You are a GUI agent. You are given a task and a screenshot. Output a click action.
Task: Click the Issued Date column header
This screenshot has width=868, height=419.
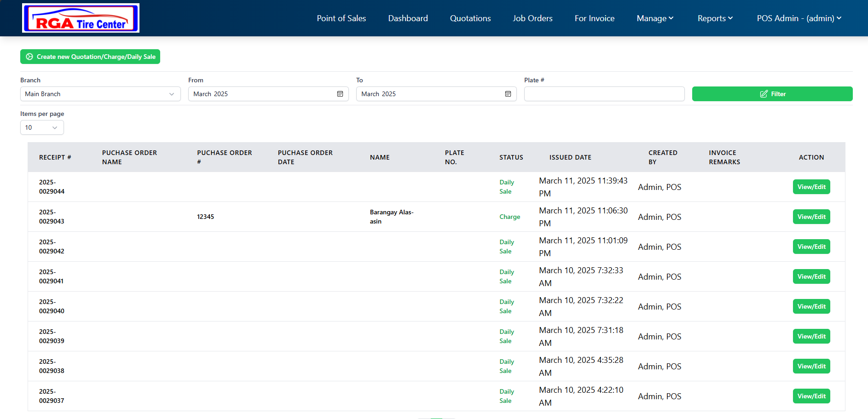coord(570,157)
